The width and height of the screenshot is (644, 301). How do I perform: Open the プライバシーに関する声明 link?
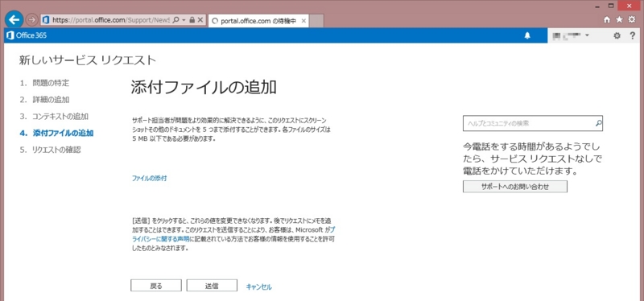point(161,238)
